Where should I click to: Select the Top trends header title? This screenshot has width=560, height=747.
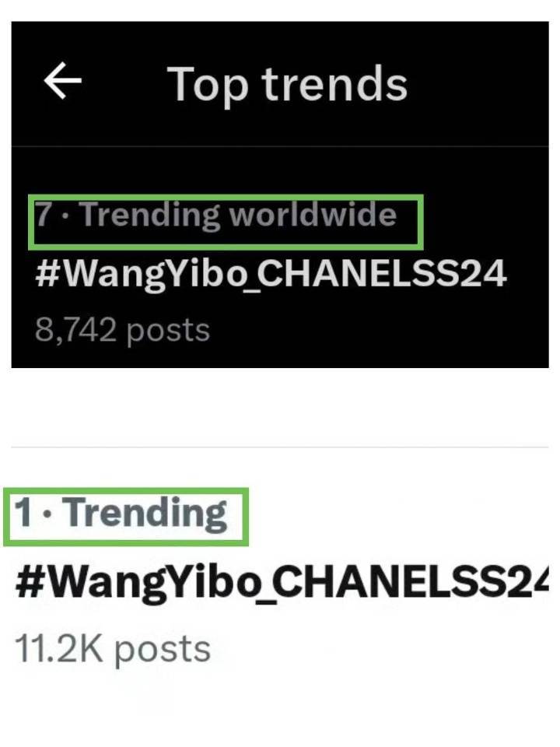(288, 84)
